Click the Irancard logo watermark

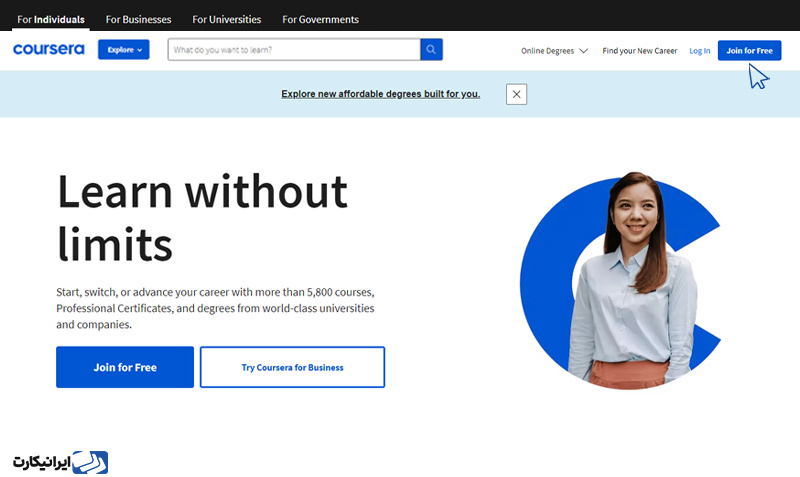click(x=60, y=462)
